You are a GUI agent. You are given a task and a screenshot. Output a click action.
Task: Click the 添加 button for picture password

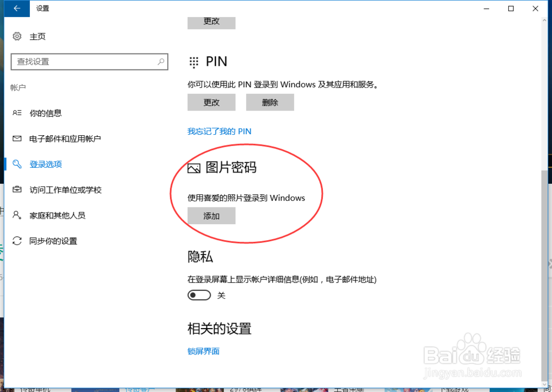click(x=211, y=216)
